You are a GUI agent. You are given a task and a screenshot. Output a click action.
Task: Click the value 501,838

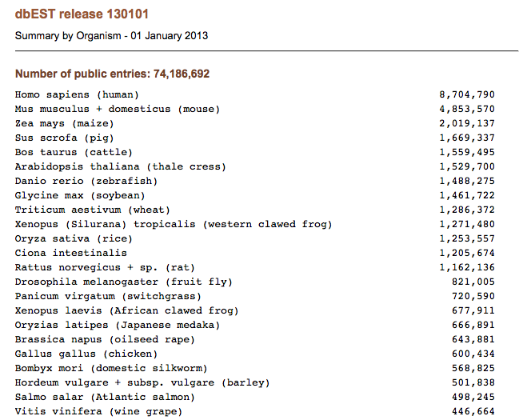click(473, 382)
